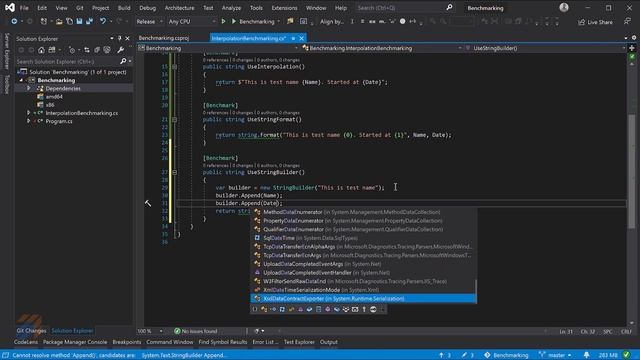Click the Visual Studio logo icon

click(10, 7)
